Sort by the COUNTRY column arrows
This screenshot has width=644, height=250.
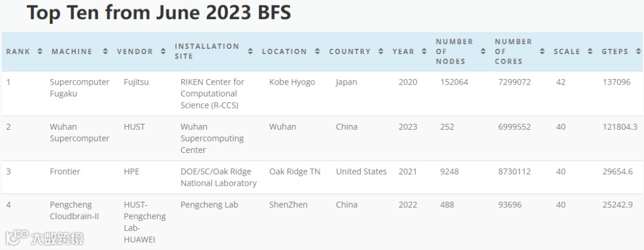[381, 51]
